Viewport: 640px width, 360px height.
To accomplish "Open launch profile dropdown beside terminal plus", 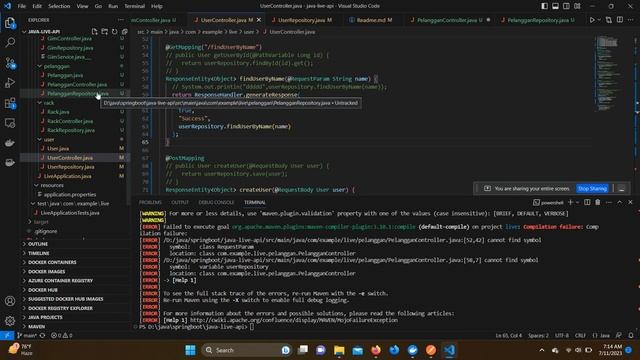I will pos(577,202).
